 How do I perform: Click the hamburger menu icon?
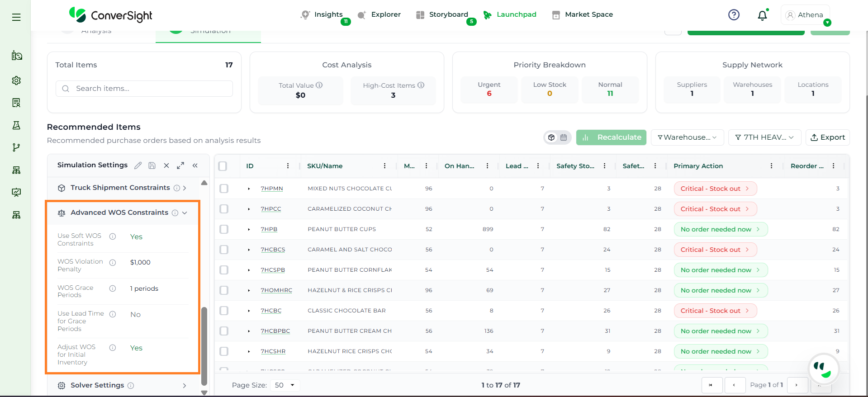click(x=16, y=17)
